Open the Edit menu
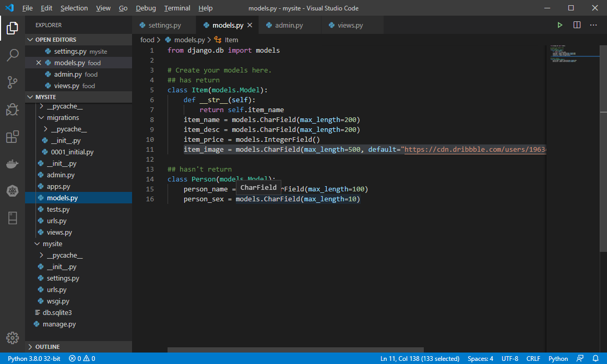 tap(46, 8)
